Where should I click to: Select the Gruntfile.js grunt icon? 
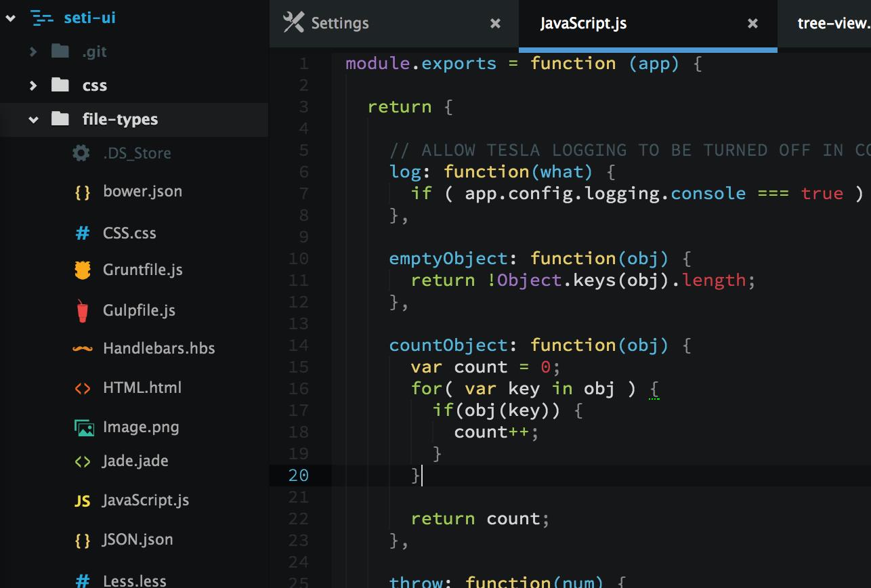pos(81,270)
